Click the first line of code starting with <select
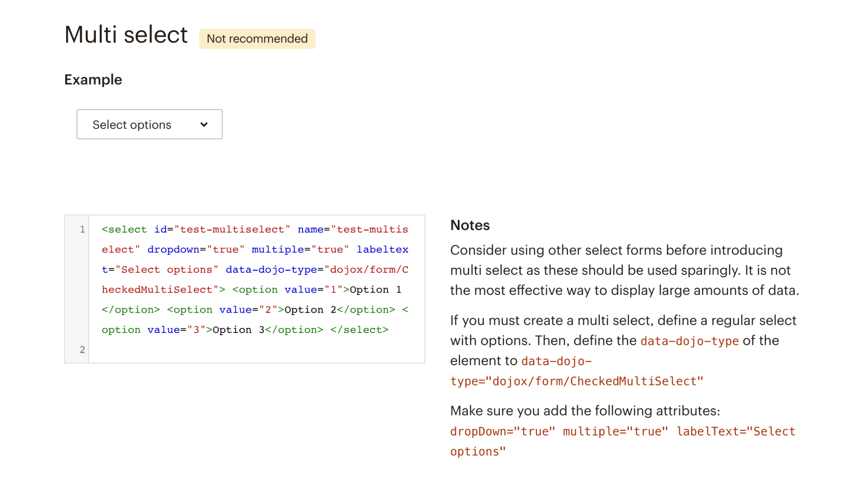 [x=255, y=229]
